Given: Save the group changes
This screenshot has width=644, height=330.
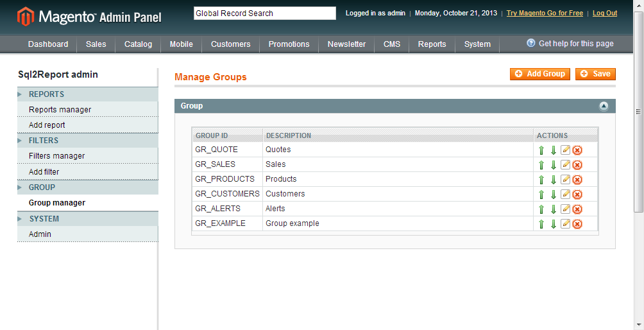Looking at the screenshot, I should [595, 74].
